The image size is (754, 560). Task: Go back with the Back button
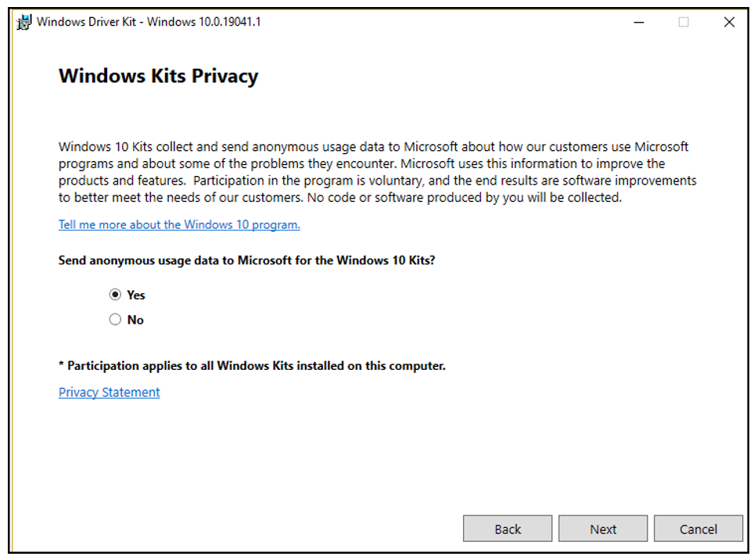tap(508, 529)
